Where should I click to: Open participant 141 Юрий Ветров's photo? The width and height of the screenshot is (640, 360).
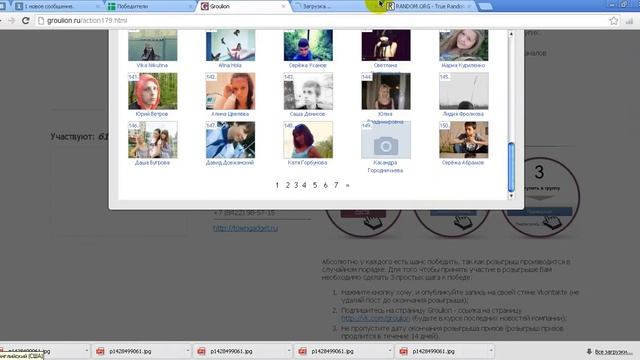coord(153,91)
